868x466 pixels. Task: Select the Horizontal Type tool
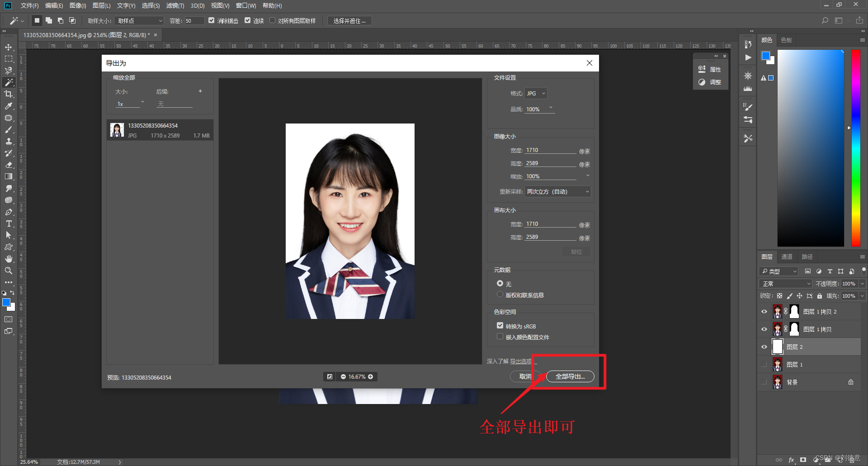point(9,223)
